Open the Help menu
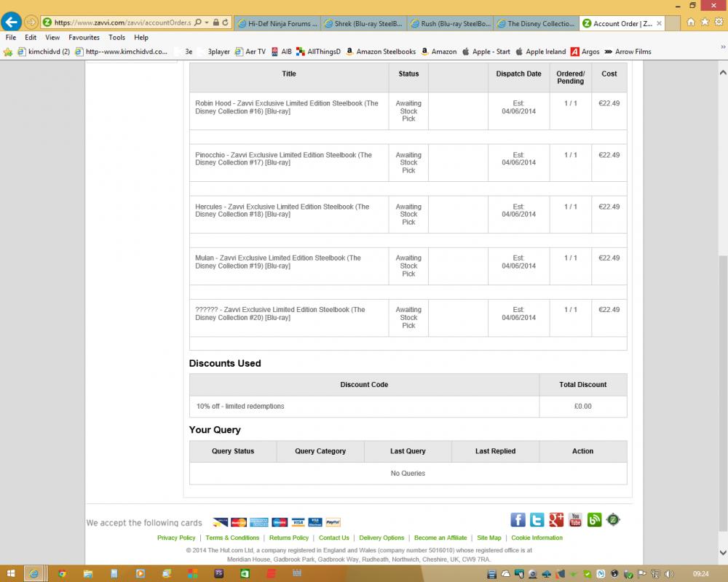 click(141, 38)
